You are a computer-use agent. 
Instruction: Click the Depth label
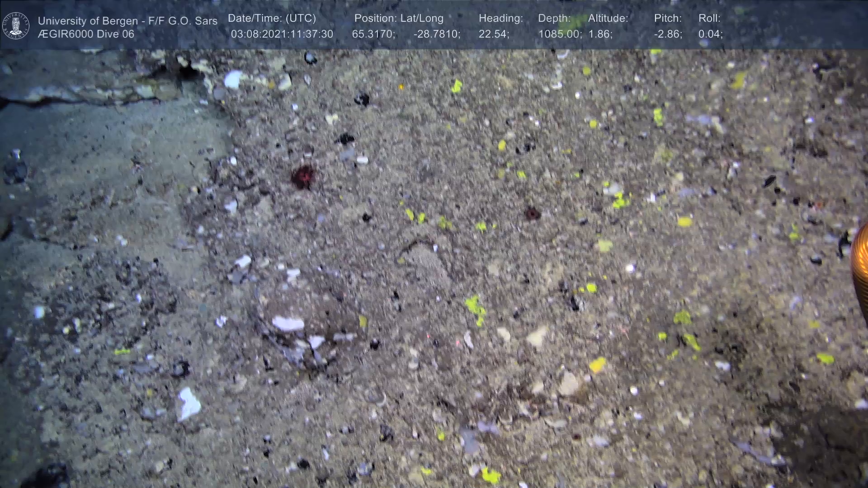[x=554, y=19]
